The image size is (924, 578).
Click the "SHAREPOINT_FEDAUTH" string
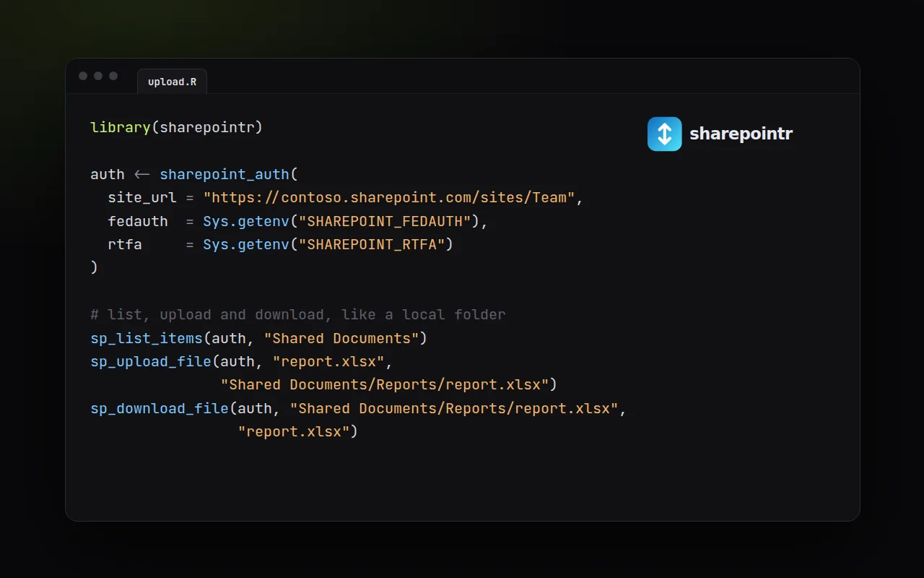(x=385, y=221)
